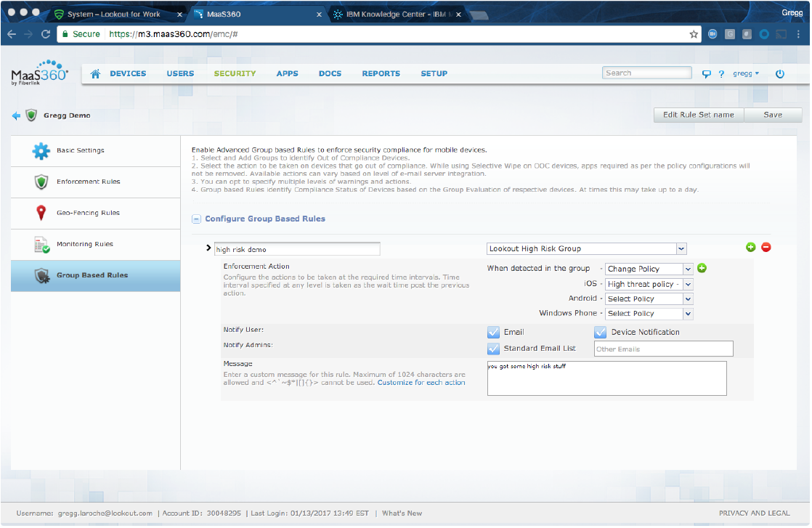This screenshot has height=528, width=812.
Task: Open Geo-Fencing Rules in the sidebar
Action: pyautogui.click(x=95, y=213)
